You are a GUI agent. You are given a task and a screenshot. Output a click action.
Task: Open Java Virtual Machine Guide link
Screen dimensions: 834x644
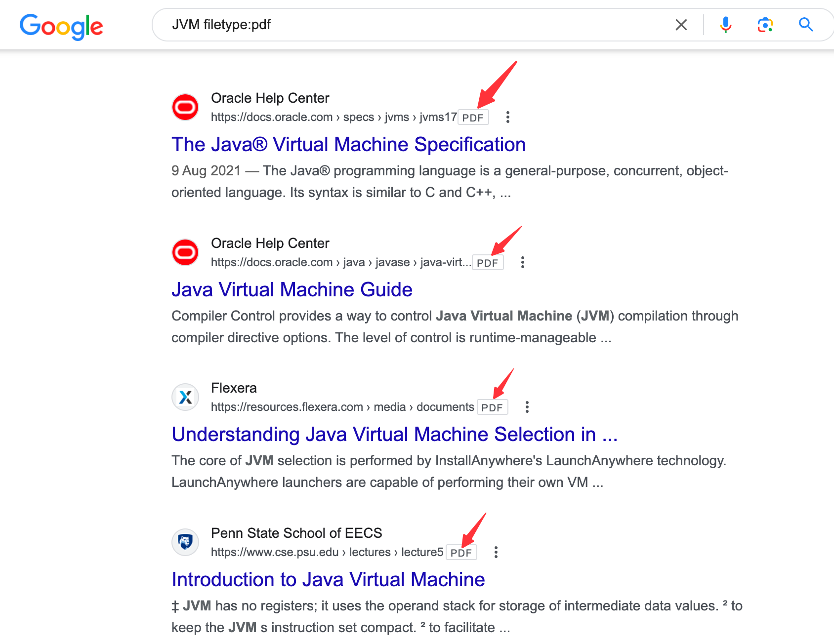pos(292,290)
